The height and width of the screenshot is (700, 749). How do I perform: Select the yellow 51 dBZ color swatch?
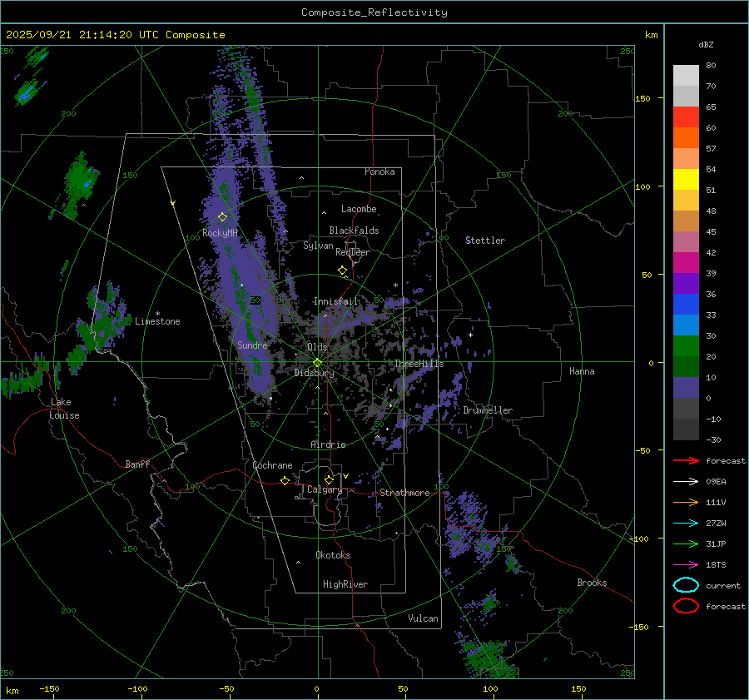click(686, 179)
